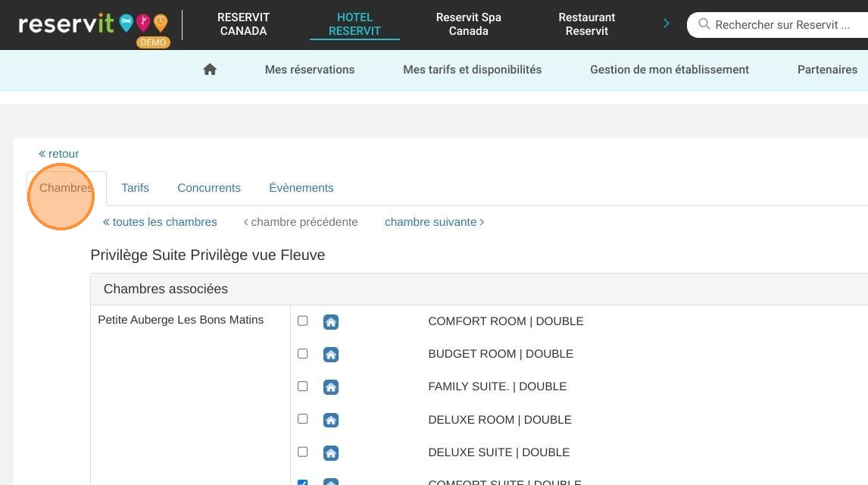Viewport: 868px width, 485px height.
Task: Open the Mes réservations menu
Action: [x=310, y=70]
